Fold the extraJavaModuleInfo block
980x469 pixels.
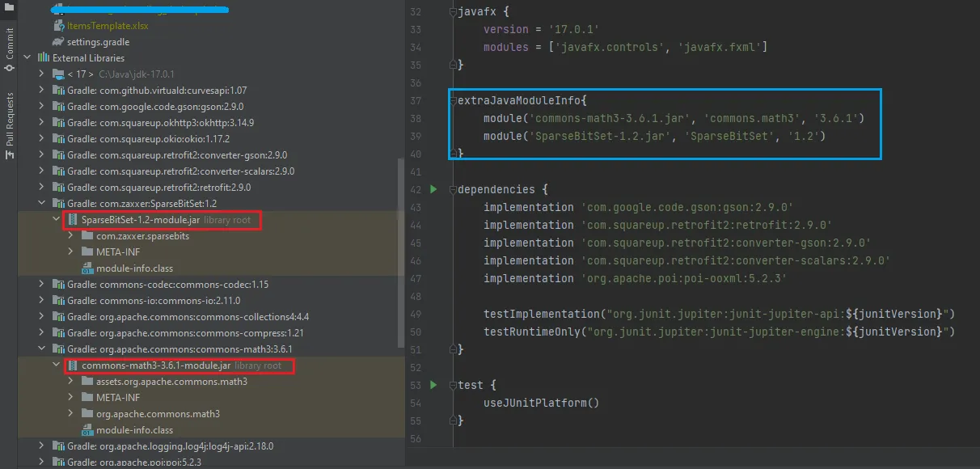click(454, 100)
